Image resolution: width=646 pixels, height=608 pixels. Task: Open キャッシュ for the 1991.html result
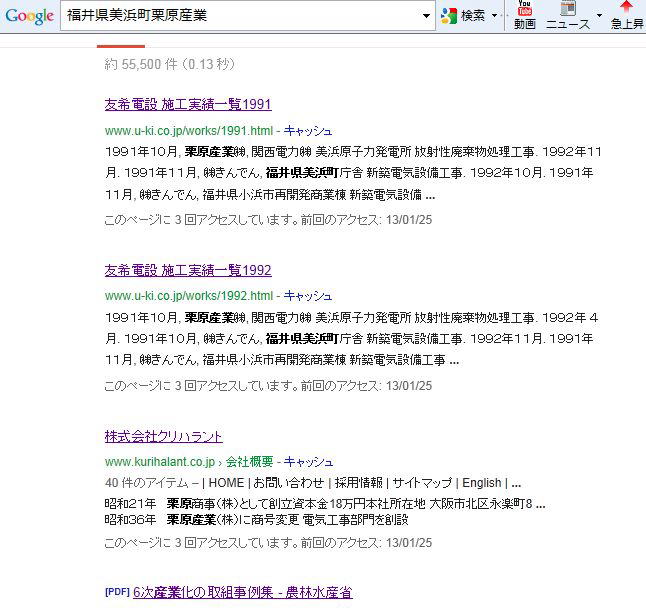click(307, 131)
